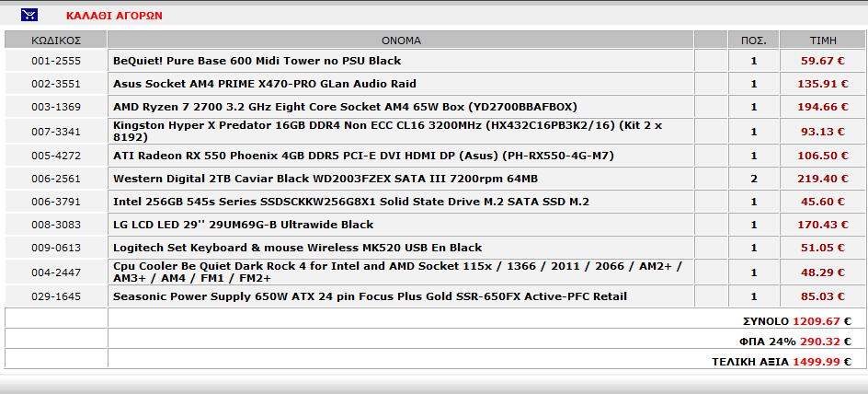The image size is (868, 394).
Task: Click quantity 1 in BeQuiet case row
Action: point(754,61)
